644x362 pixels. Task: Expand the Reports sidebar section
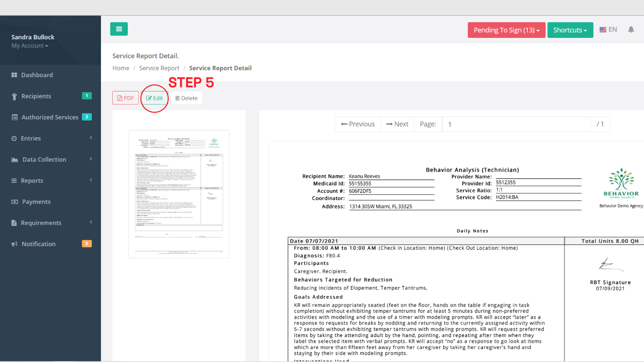(32, 180)
